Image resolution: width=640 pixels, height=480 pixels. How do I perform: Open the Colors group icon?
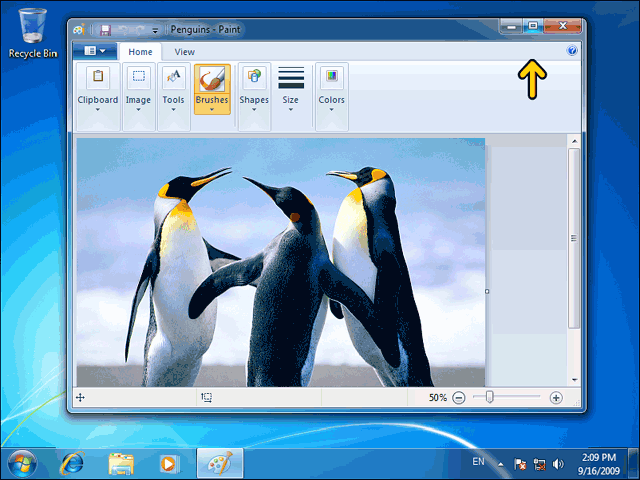[331, 77]
